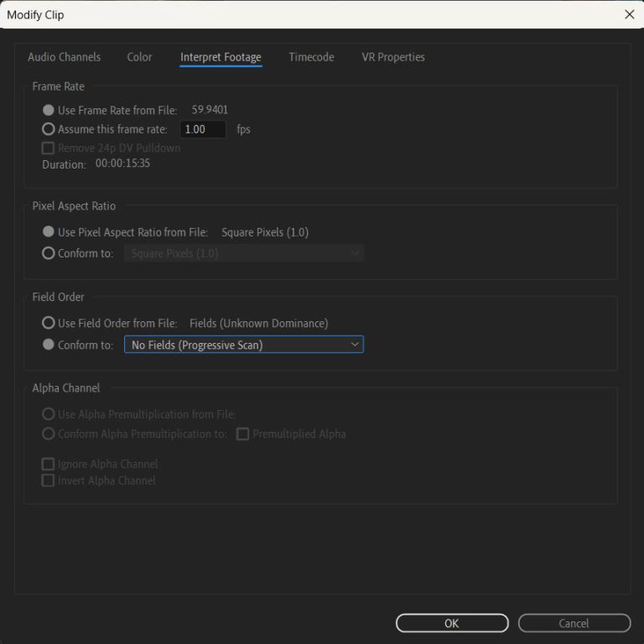Screen dimensions: 644x644
Task: Enable Ignore Alpha Channel checkbox
Action: point(49,464)
